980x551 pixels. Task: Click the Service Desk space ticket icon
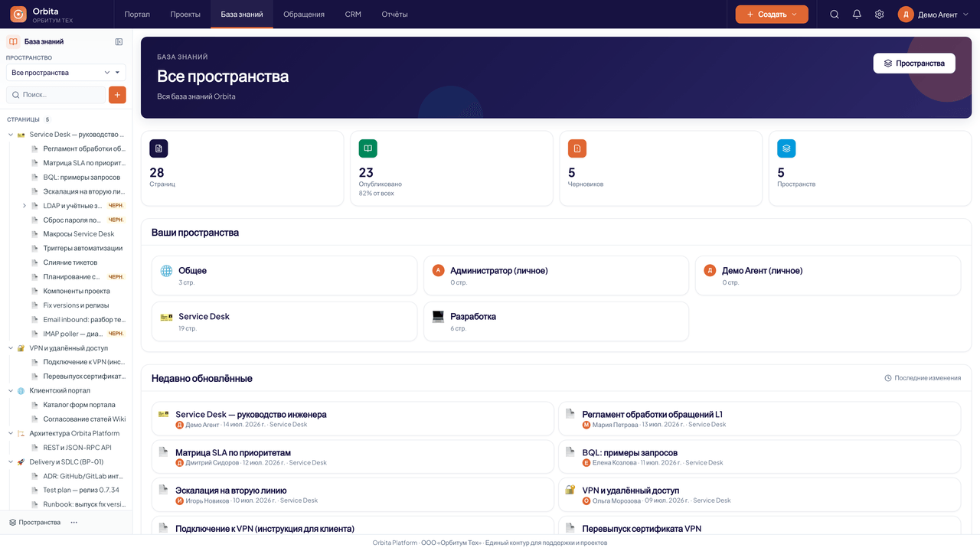[166, 317]
